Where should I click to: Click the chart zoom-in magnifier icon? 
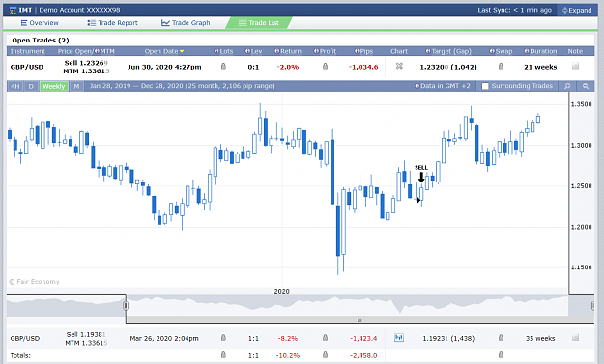[x=567, y=86]
